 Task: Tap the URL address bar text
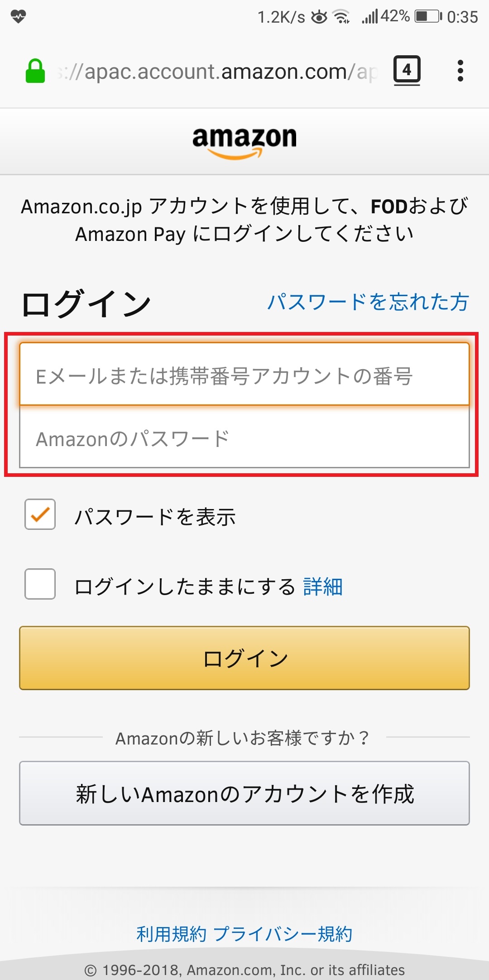point(217,72)
